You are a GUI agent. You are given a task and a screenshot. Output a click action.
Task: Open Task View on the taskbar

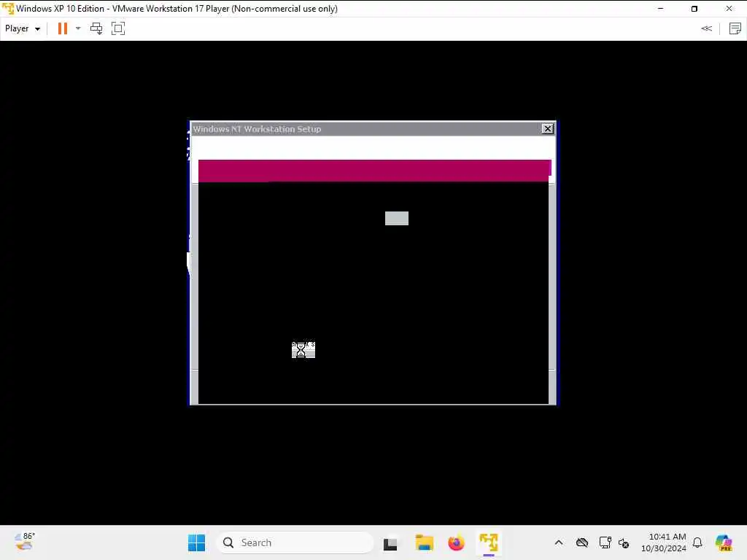(x=390, y=542)
